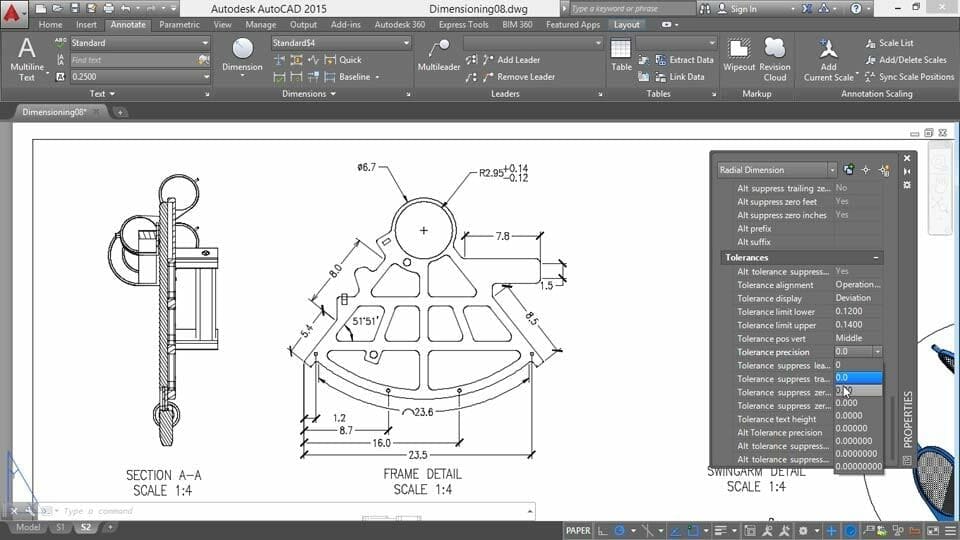
Task: Click Add Current Scale icon
Action: tap(828, 58)
